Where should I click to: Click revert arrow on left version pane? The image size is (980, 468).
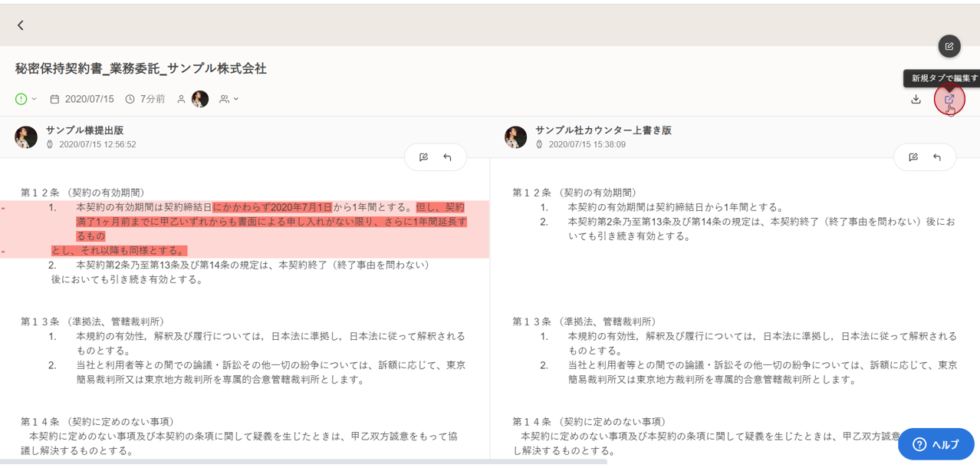tap(447, 157)
